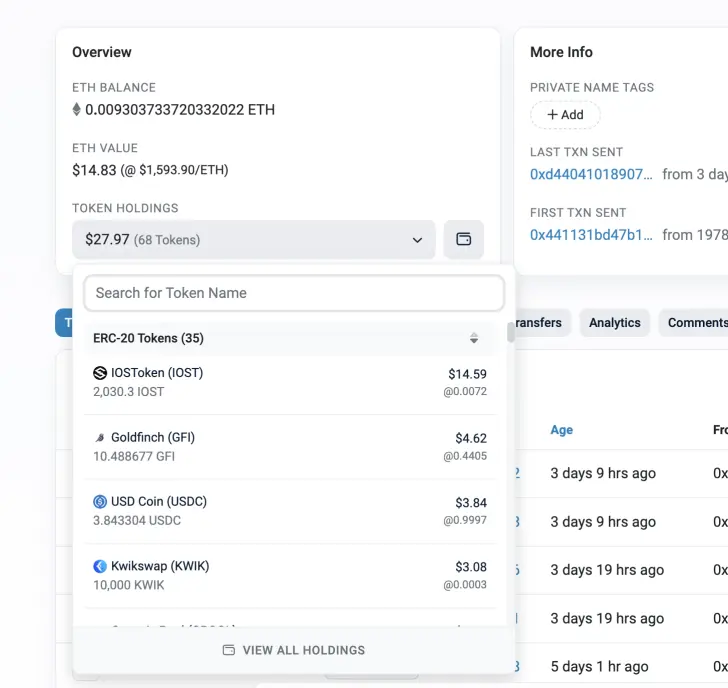
Task: Click the 0.009303733720332022 ETH balance
Action: point(180,110)
